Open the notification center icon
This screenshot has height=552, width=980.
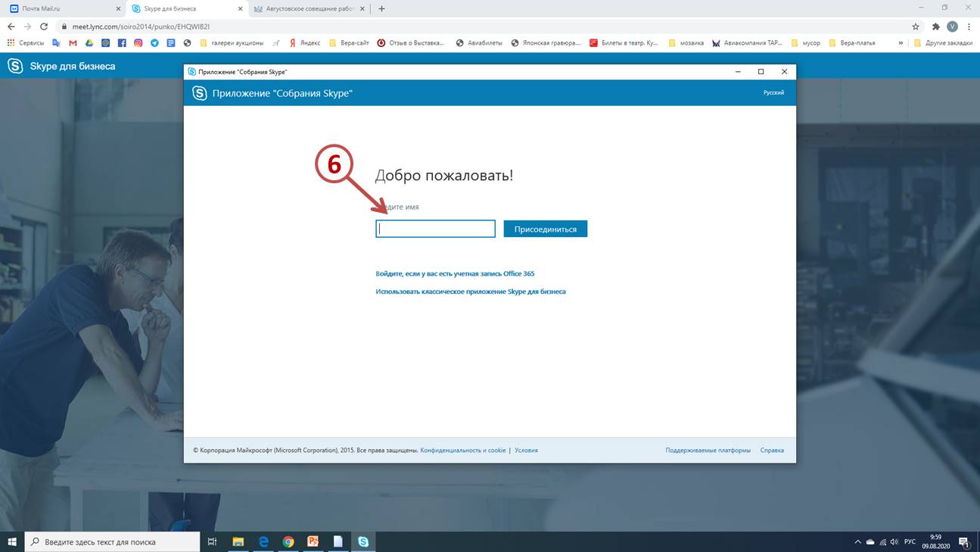[964, 541]
